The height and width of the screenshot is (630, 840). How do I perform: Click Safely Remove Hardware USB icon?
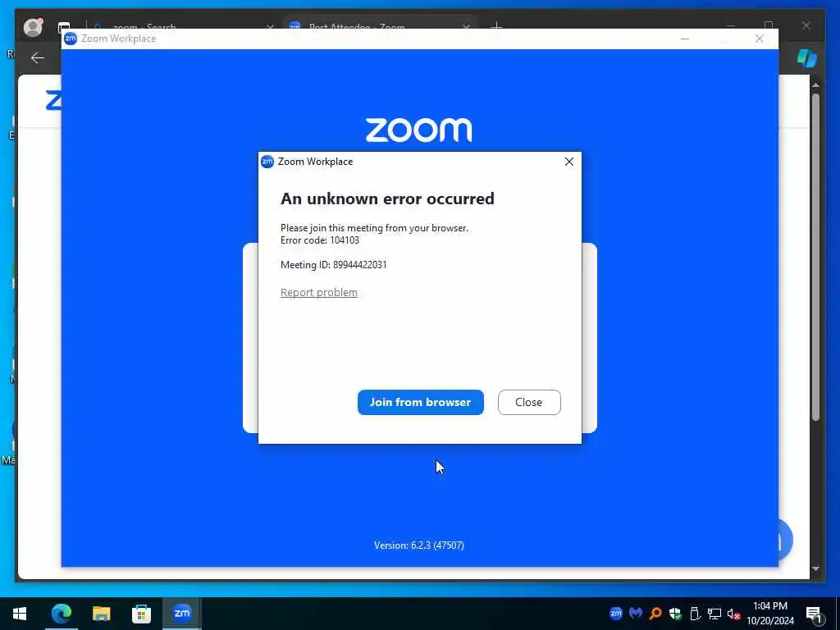click(695, 613)
